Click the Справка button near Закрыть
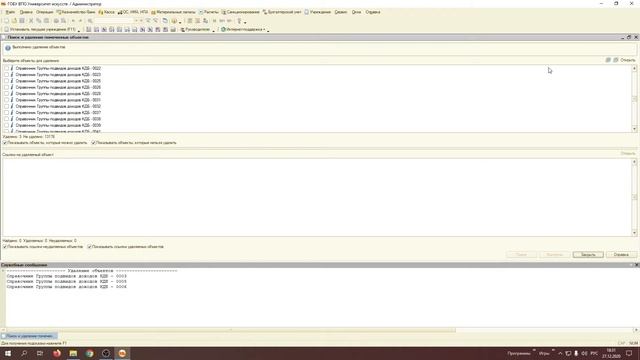 click(x=621, y=255)
